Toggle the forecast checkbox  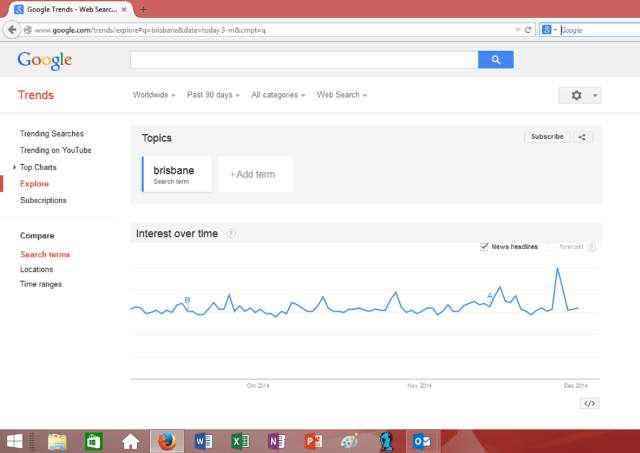tap(552, 246)
